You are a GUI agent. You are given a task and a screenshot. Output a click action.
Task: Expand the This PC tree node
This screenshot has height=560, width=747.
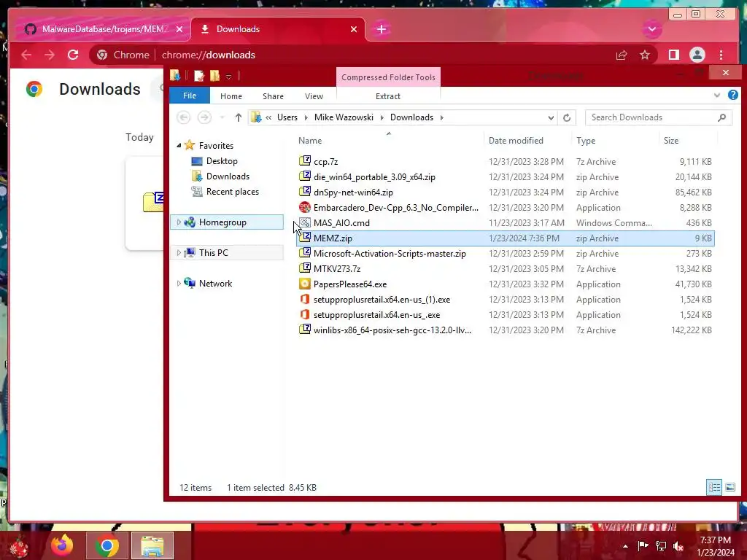(179, 253)
